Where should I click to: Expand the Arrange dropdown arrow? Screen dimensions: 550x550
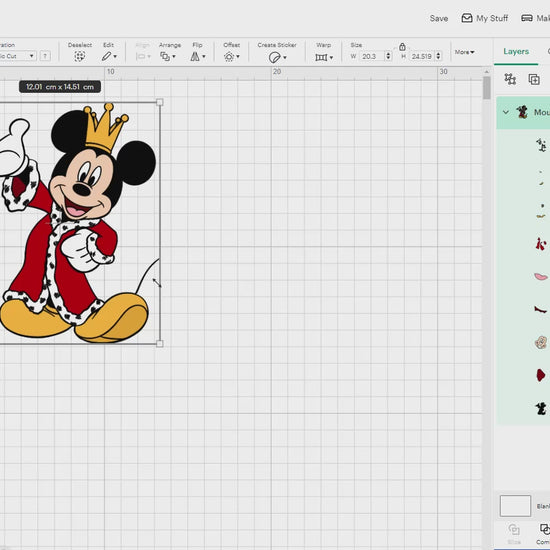pyautogui.click(x=174, y=56)
